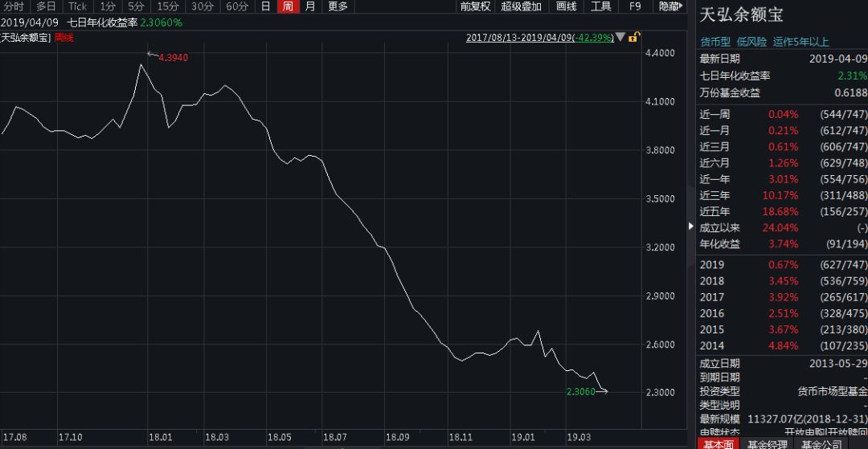Switch to the 月 monthly chart

(x=310, y=6)
